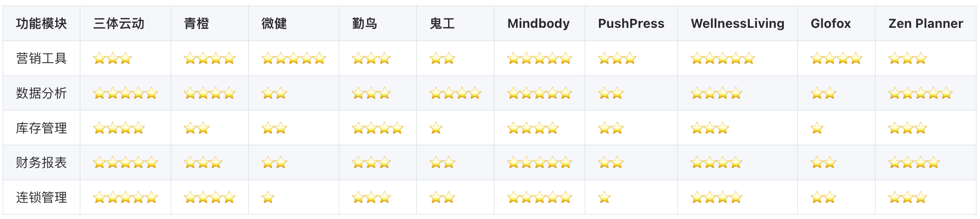
Task: Click the PushPress column header
Action: click(631, 23)
